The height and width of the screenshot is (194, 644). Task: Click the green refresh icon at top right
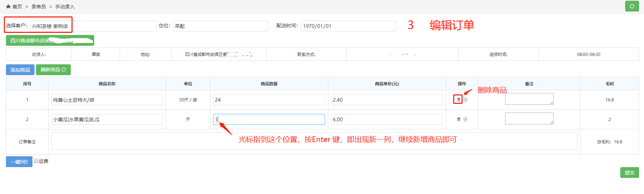(632, 6)
